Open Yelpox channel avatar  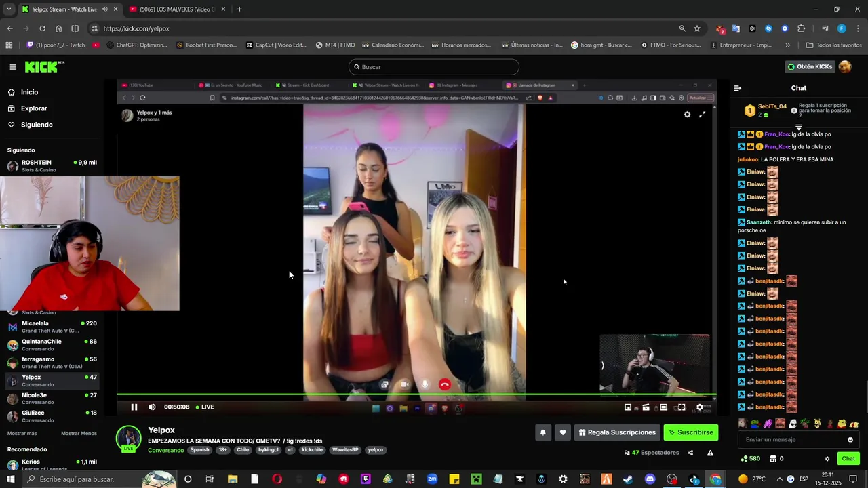128,438
